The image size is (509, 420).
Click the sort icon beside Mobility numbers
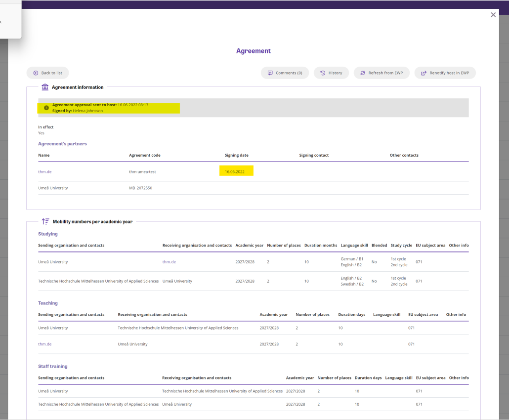tap(45, 221)
